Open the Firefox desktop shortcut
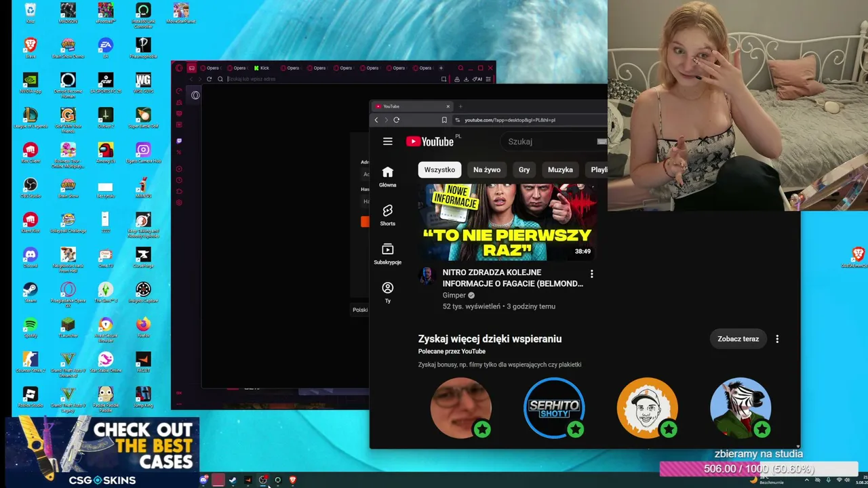868x488 pixels. [x=143, y=327]
